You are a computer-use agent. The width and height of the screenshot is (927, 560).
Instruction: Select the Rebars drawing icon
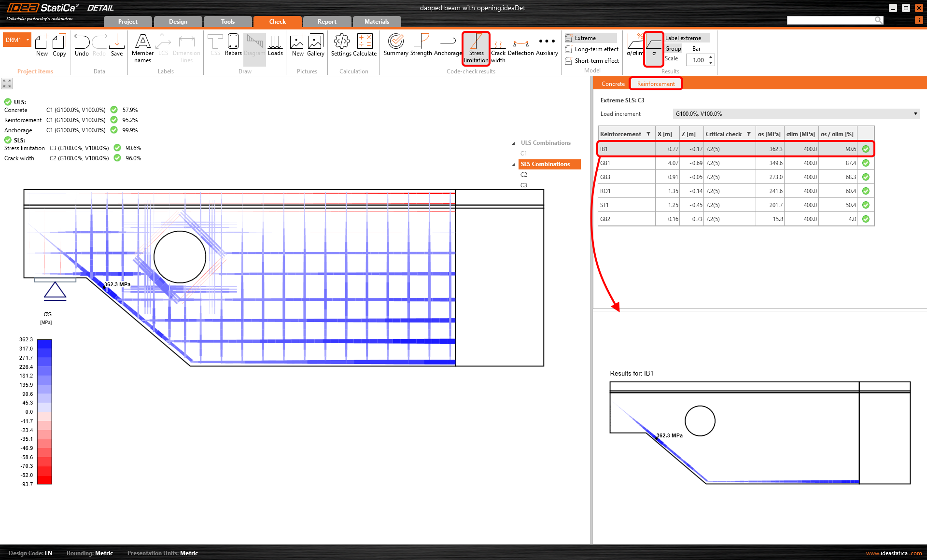click(x=233, y=46)
